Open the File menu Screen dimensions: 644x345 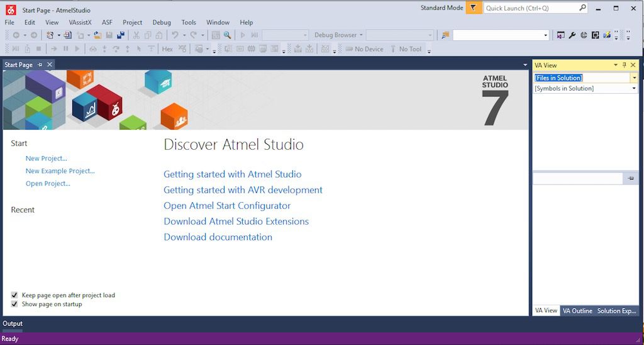pyautogui.click(x=9, y=22)
